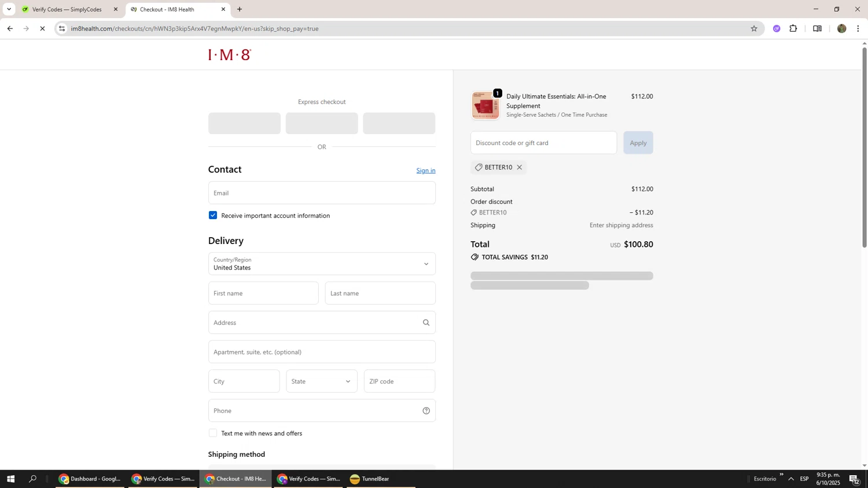
Task: Remove the BETTER10 discount code
Action: click(520, 167)
